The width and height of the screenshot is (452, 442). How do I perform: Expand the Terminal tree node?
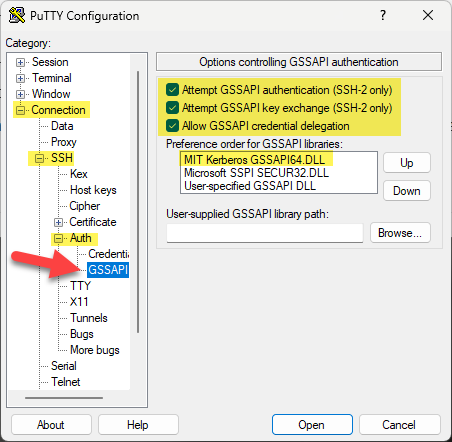pyautogui.click(x=20, y=78)
